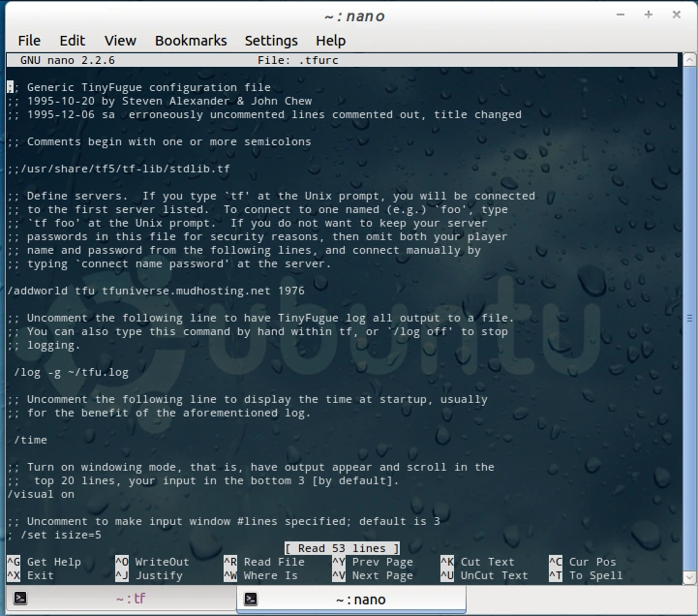The width and height of the screenshot is (698, 616).
Task: Click 'Uncomment the following line to have TinyFugue log' line
Action: click(x=260, y=318)
